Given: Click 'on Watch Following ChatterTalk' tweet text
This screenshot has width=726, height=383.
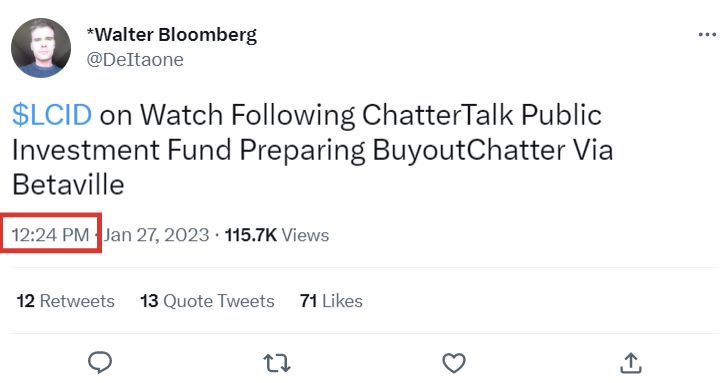Looking at the screenshot, I should point(307,114).
